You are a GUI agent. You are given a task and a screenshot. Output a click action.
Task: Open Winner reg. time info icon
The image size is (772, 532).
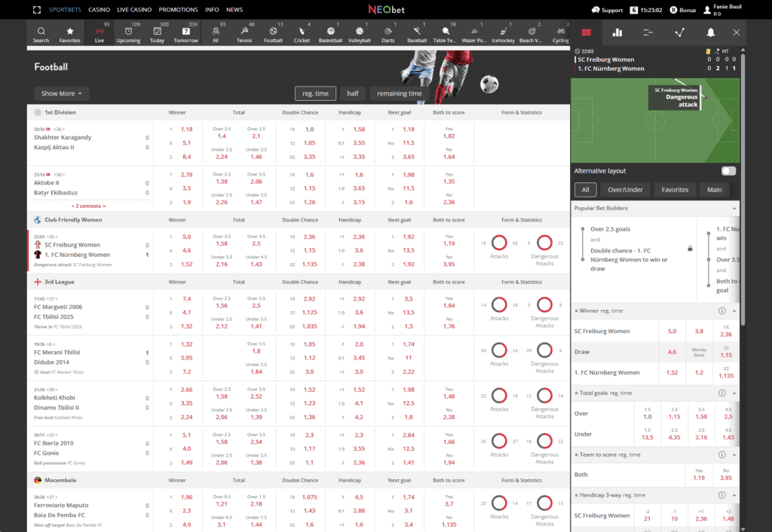721,310
